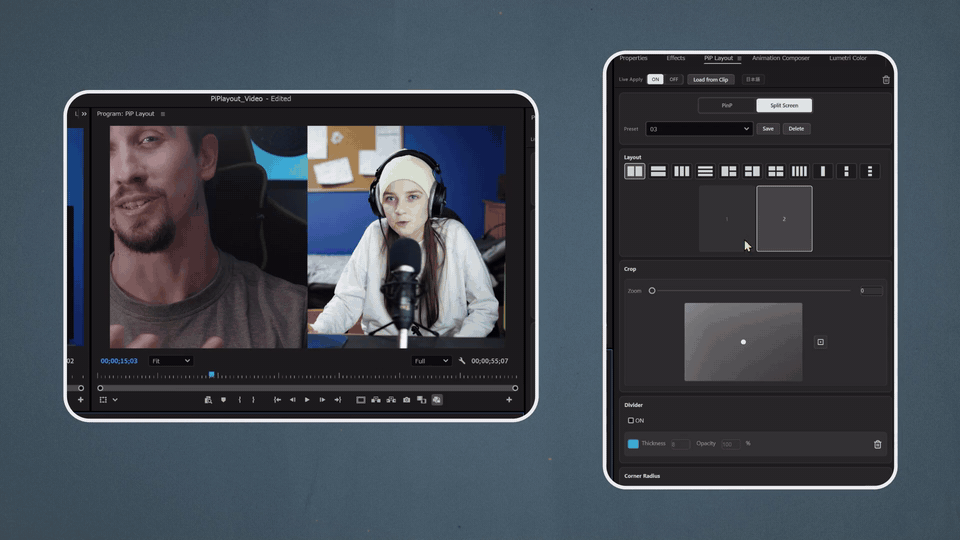Image resolution: width=960 pixels, height=540 pixels.
Task: Open the PiP Layout panel menu icon
Action: coord(740,59)
